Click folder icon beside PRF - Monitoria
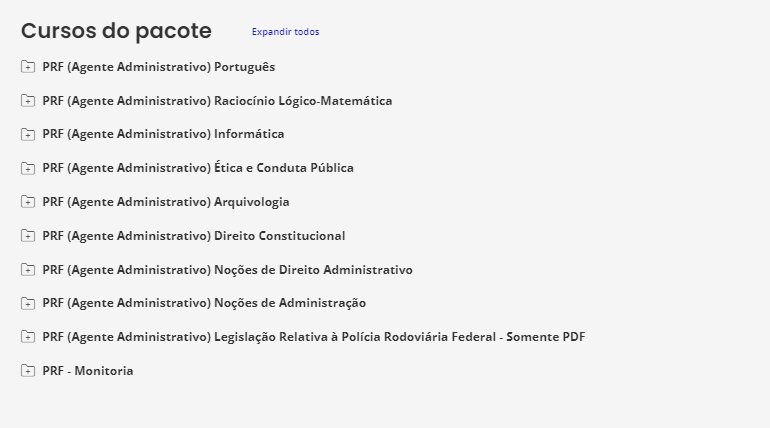 pyautogui.click(x=28, y=371)
